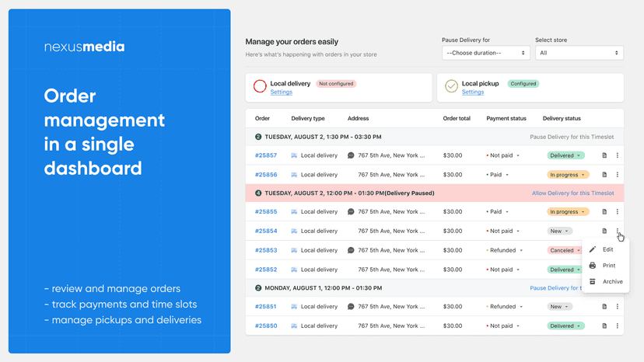The image size is (644, 362).
Task: Click the nexusmedia logo
Action: pyautogui.click(x=84, y=47)
